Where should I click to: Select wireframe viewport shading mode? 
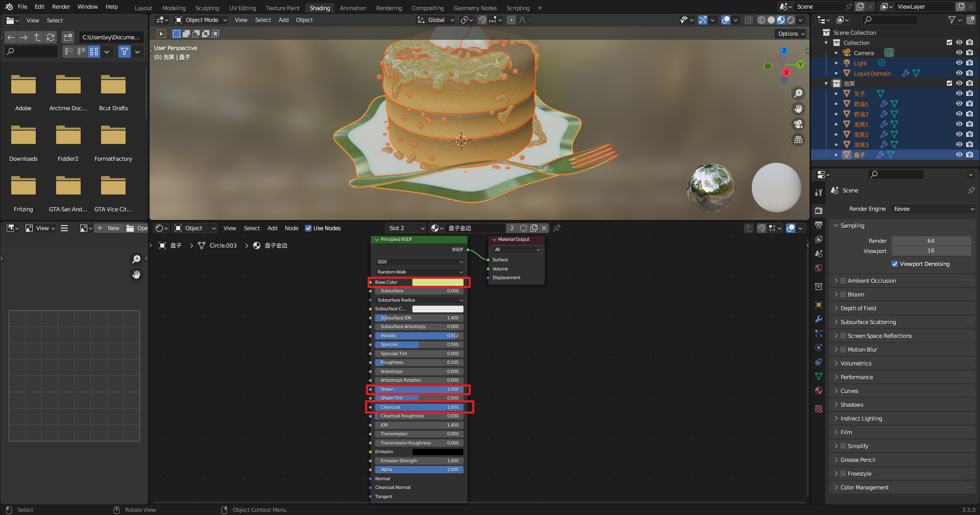[762, 20]
